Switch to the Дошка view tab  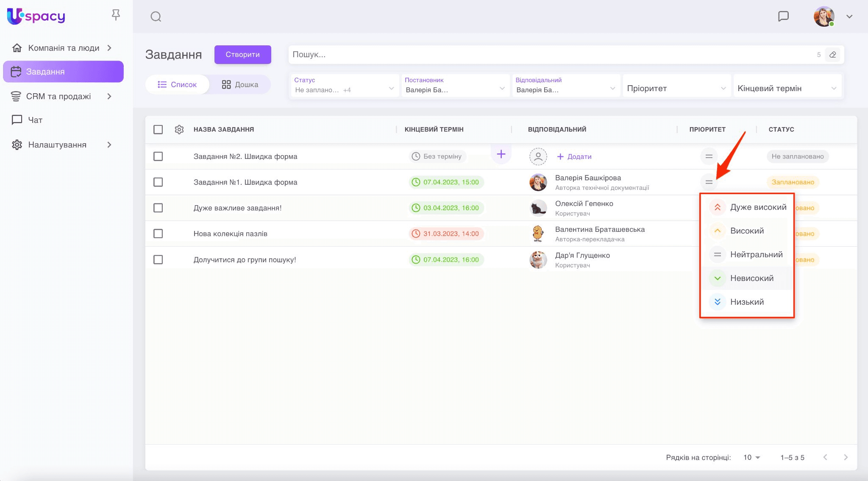(x=240, y=84)
